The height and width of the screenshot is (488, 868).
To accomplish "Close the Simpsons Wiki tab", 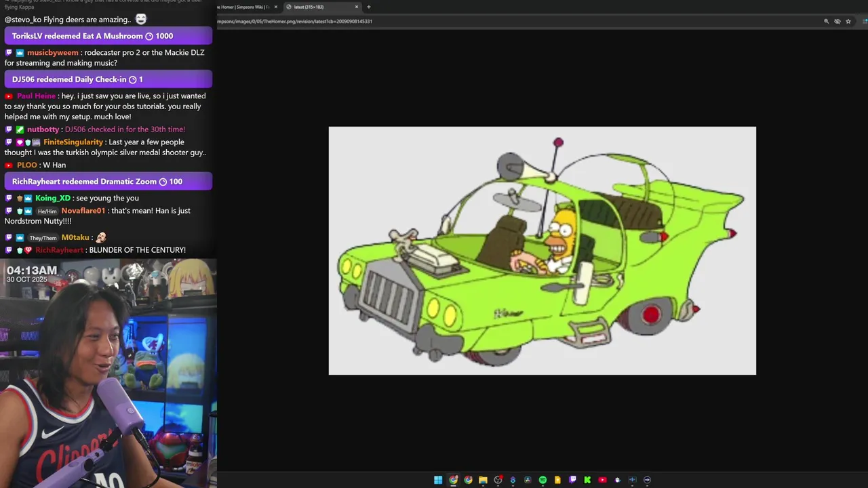I will (275, 7).
